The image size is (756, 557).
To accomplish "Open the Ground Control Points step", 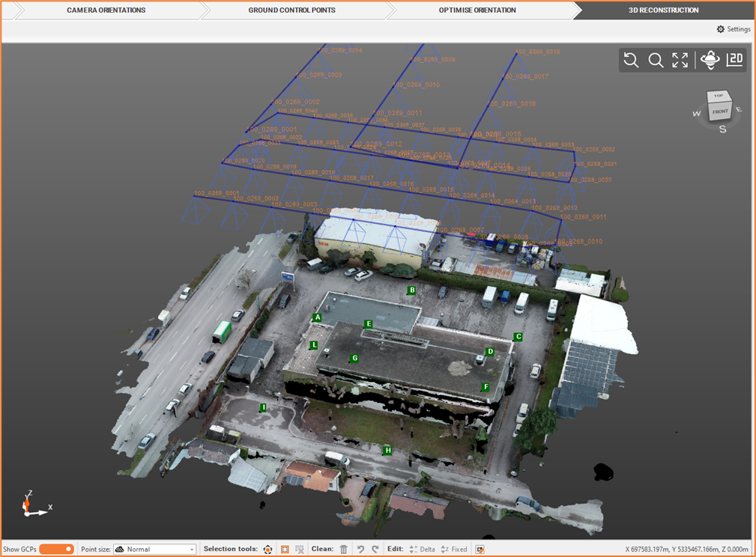I will tap(291, 10).
